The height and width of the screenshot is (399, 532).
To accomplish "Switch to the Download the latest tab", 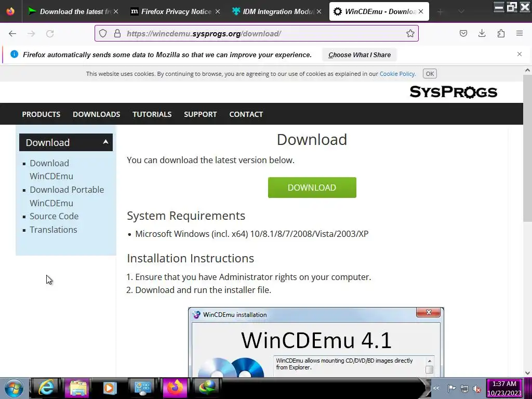I will coord(74,11).
